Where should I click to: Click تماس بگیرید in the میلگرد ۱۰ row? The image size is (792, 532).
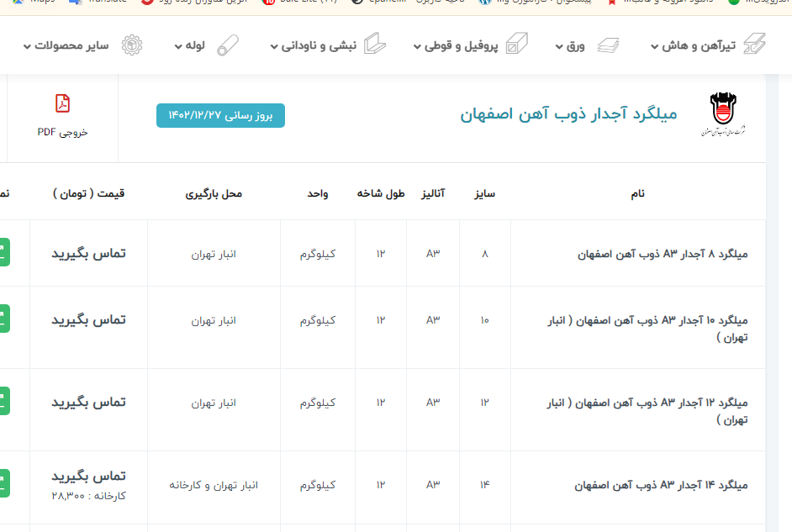tap(88, 320)
